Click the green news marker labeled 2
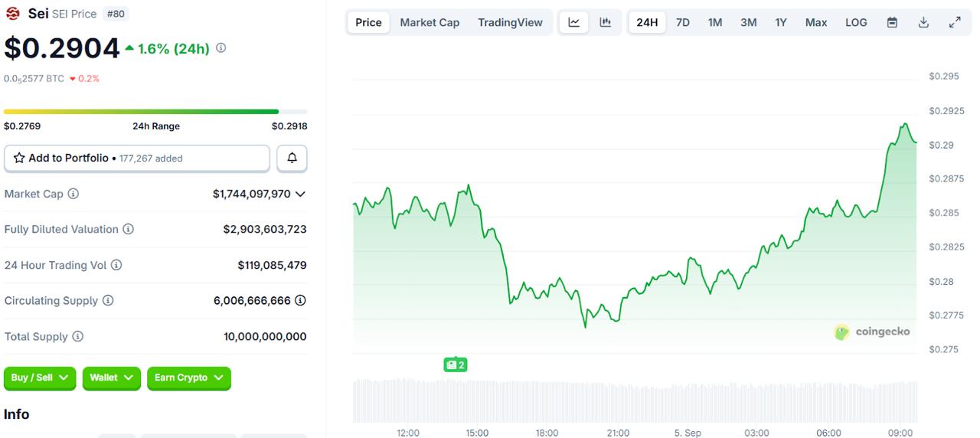Image resolution: width=980 pixels, height=438 pixels. (x=455, y=364)
